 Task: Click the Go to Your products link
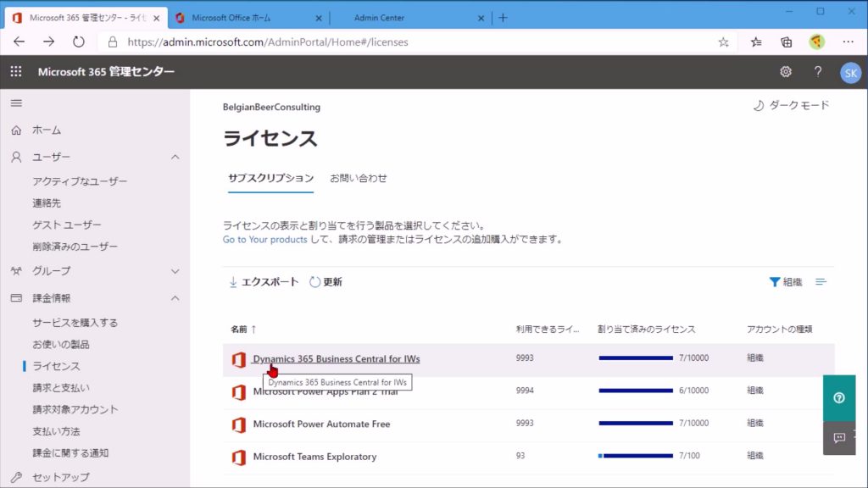tap(264, 240)
